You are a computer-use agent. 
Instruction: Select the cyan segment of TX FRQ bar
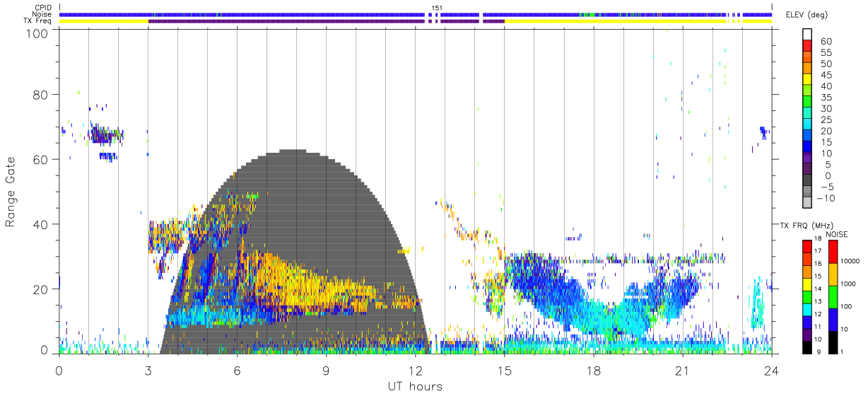click(x=807, y=309)
